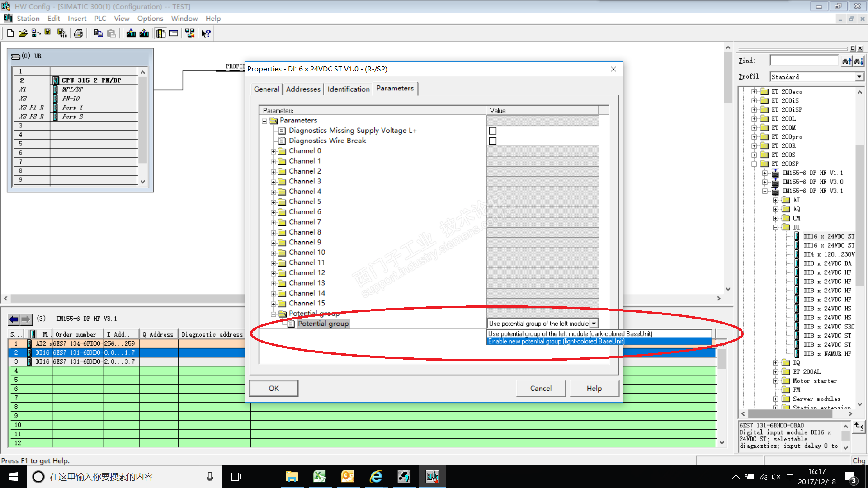Expand the Channel 0 folder
Image resolution: width=868 pixels, height=488 pixels.
coord(274,151)
